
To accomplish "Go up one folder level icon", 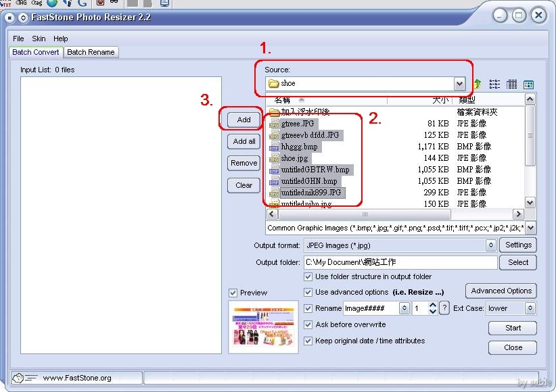I will click(478, 84).
